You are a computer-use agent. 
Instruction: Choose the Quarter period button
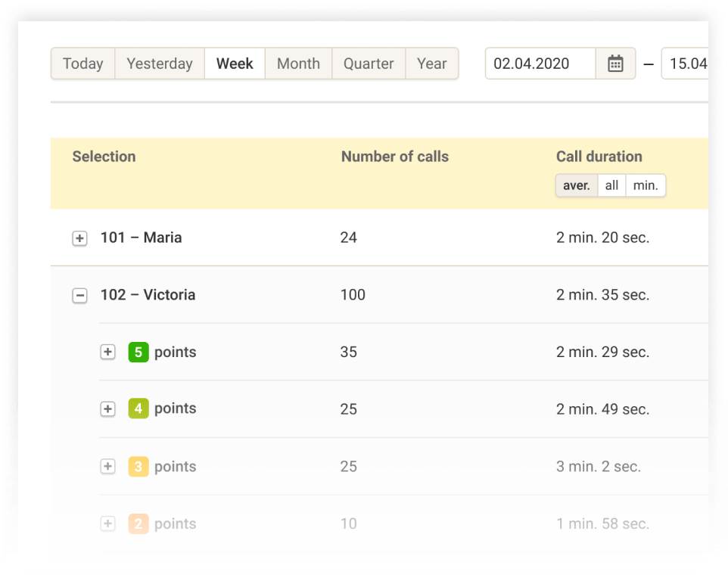point(369,64)
